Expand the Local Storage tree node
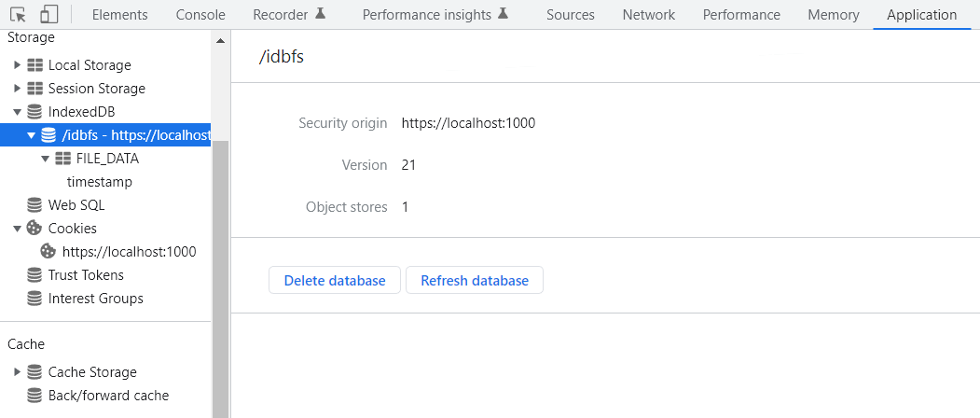Screen dimensions: 980x418 coord(17,65)
